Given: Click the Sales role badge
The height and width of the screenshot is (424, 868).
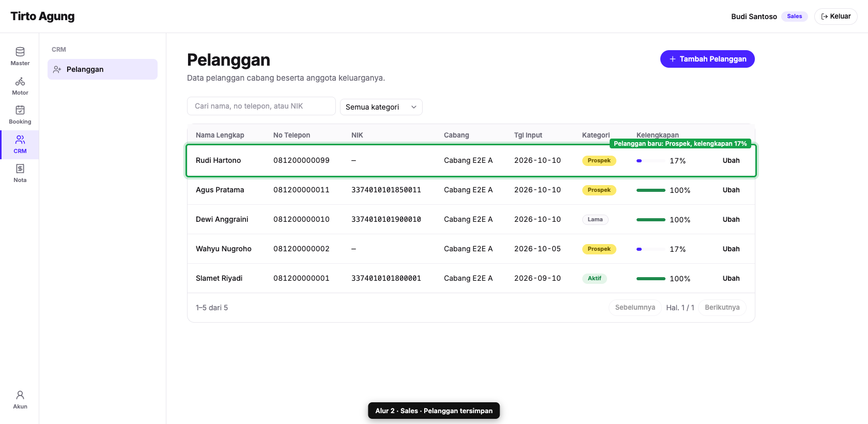Looking at the screenshot, I should pyautogui.click(x=795, y=17).
